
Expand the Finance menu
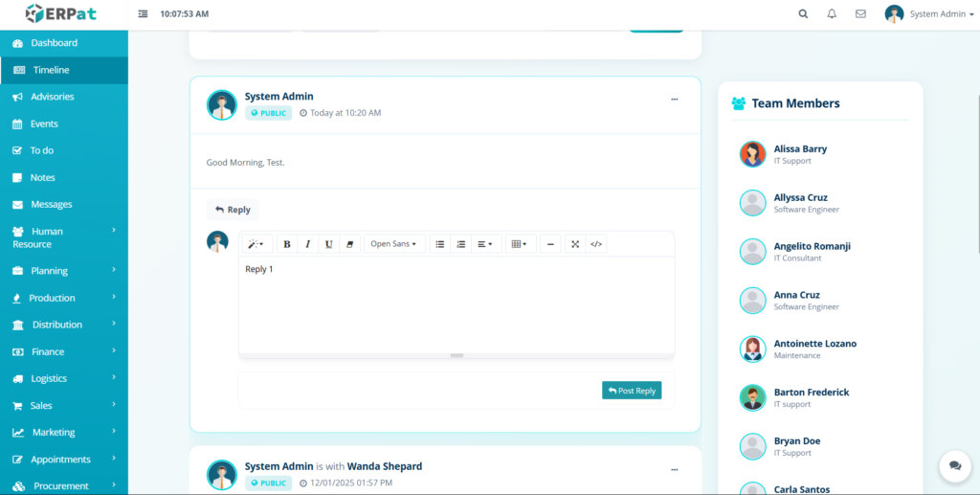pos(64,352)
